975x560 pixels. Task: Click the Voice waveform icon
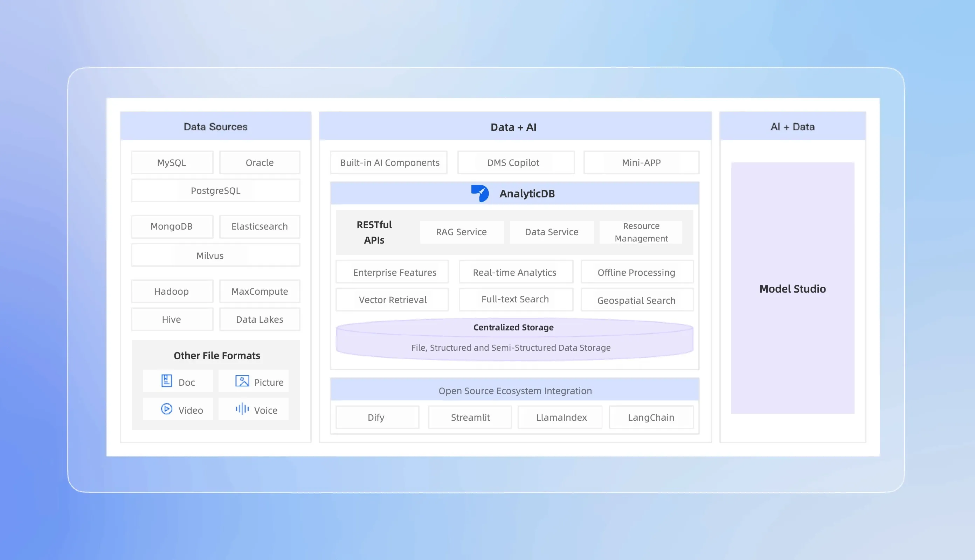pyautogui.click(x=242, y=409)
